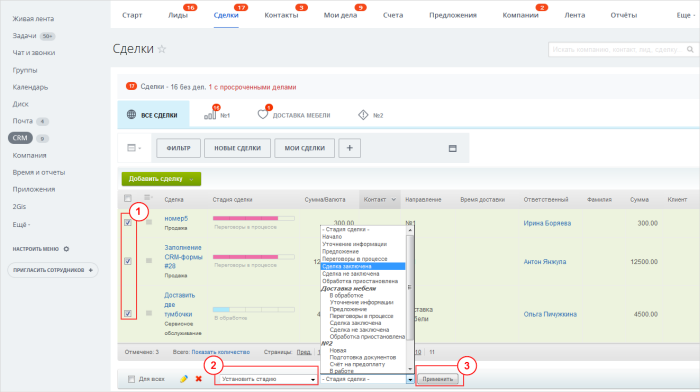This screenshot has width=700, height=392.
Task: Open row menu for Заполнение CRM-формы deal
Action: 149,261
